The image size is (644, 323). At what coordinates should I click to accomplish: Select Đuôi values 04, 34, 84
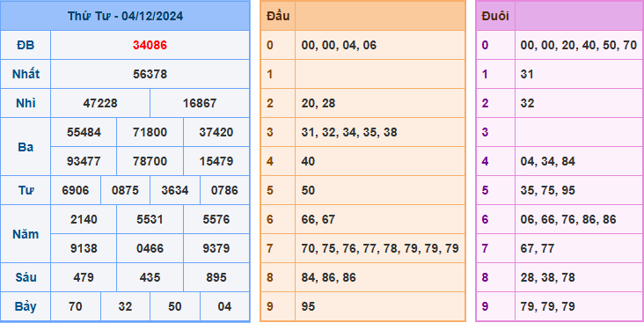547,161
